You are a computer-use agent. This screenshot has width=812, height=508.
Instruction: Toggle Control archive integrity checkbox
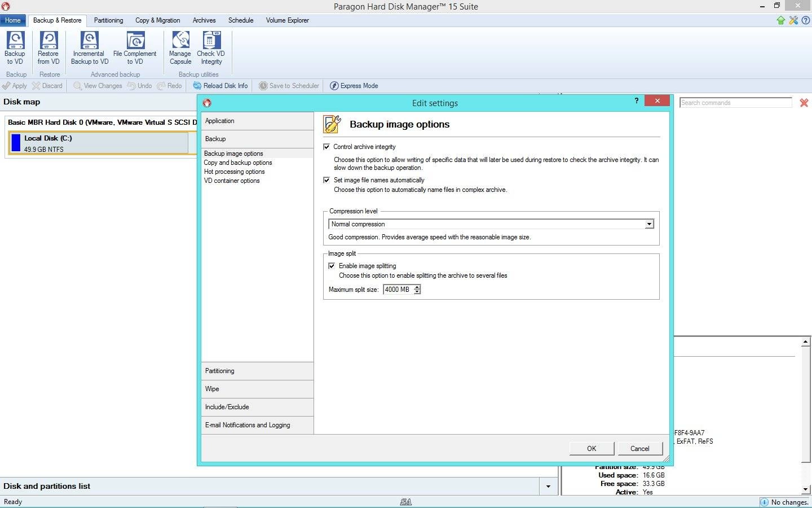point(326,147)
